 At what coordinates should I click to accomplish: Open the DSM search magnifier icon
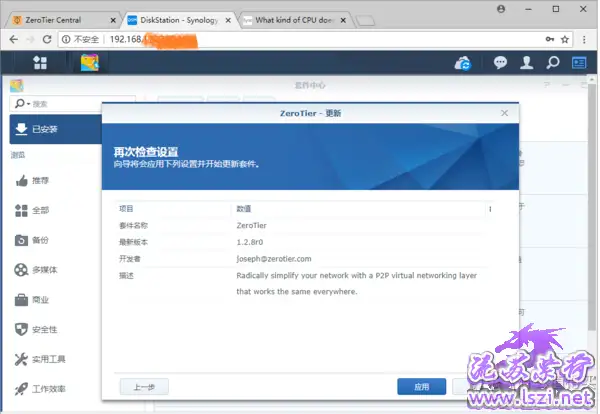(x=553, y=62)
